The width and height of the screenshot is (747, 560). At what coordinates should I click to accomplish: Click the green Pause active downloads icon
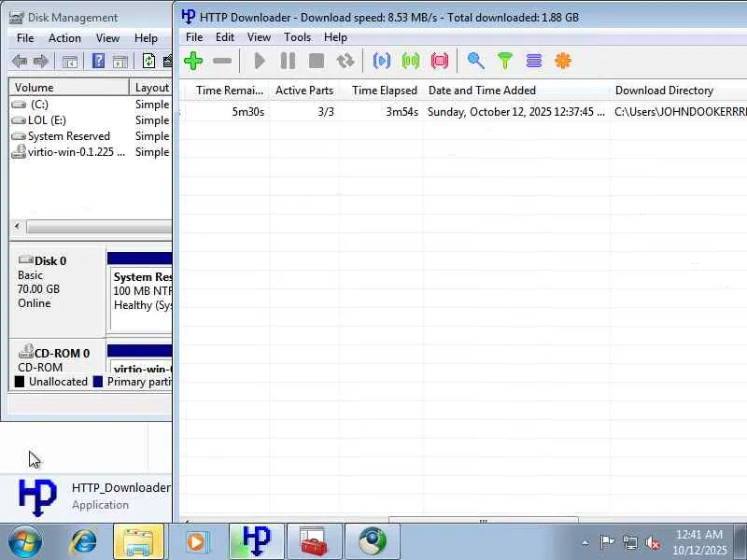(411, 61)
